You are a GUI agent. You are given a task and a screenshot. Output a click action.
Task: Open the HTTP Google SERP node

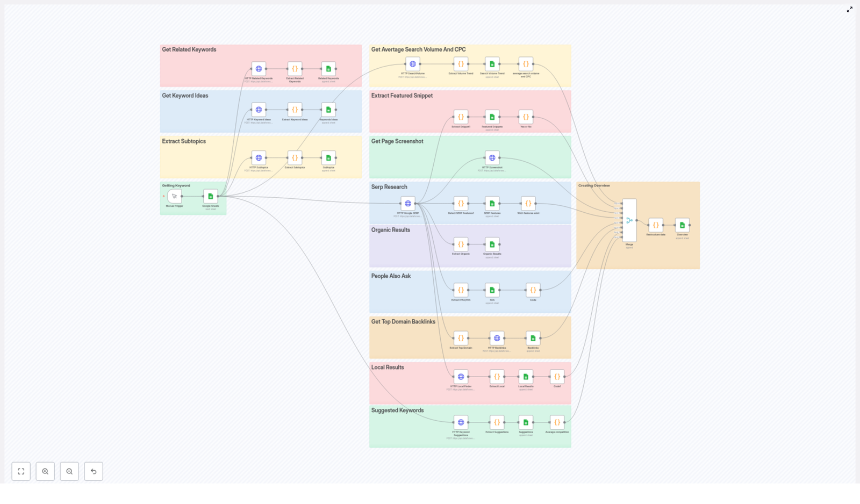coord(408,204)
